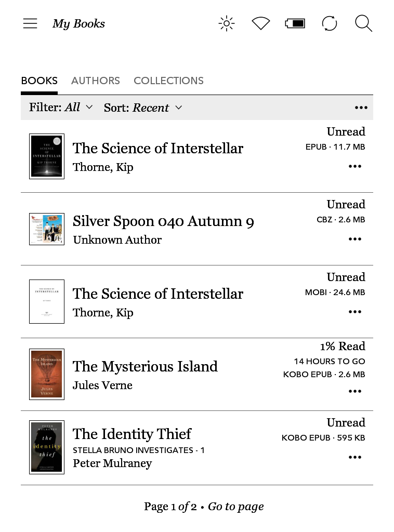Switch to the Collections tab
The width and height of the screenshot is (394, 532).
[x=168, y=81]
